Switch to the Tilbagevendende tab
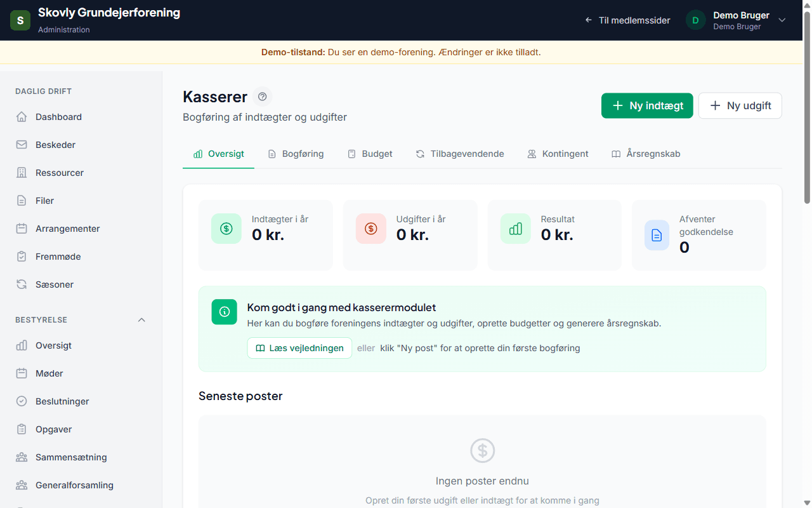812x508 pixels. (x=460, y=154)
